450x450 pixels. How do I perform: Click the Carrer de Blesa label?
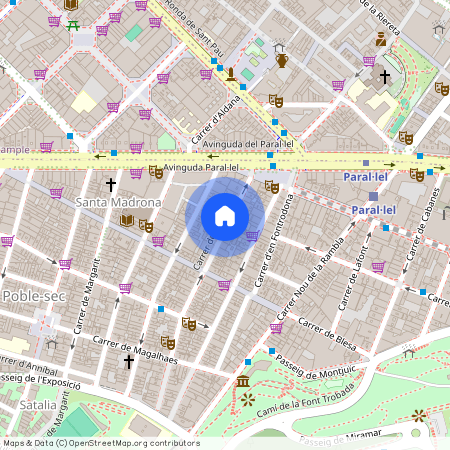tap(327, 334)
